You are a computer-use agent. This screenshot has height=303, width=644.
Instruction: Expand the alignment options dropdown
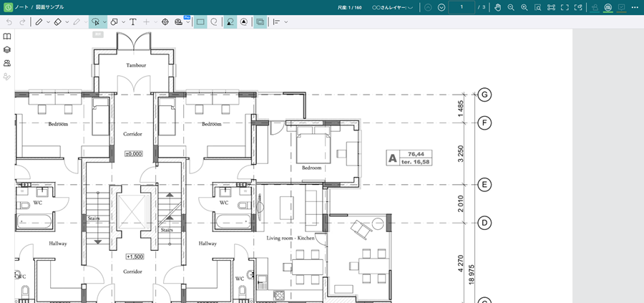coord(286,22)
